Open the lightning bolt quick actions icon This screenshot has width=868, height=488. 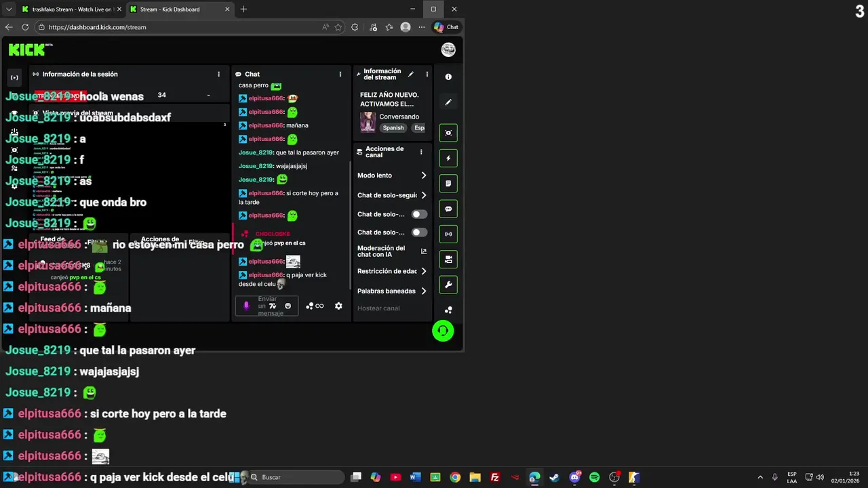tap(448, 158)
